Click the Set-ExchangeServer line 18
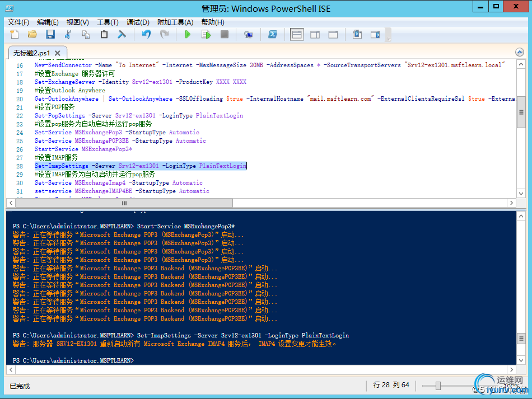Image resolution: width=532 pixels, height=399 pixels. point(141,82)
